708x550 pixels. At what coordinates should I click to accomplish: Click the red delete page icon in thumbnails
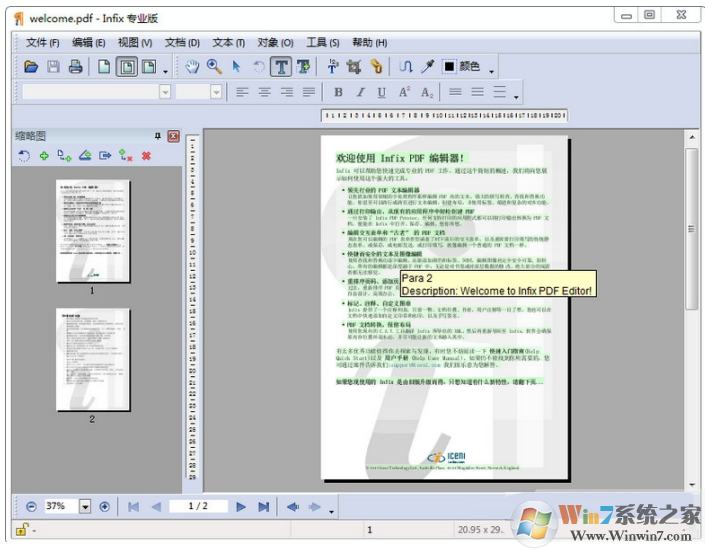(x=146, y=155)
